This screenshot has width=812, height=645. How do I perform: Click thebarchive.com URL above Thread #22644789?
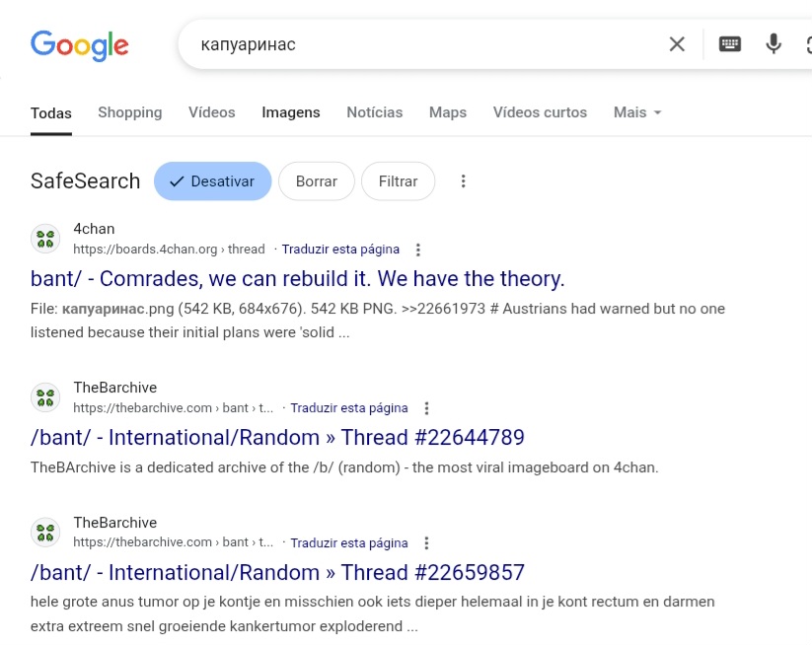[x=173, y=408]
